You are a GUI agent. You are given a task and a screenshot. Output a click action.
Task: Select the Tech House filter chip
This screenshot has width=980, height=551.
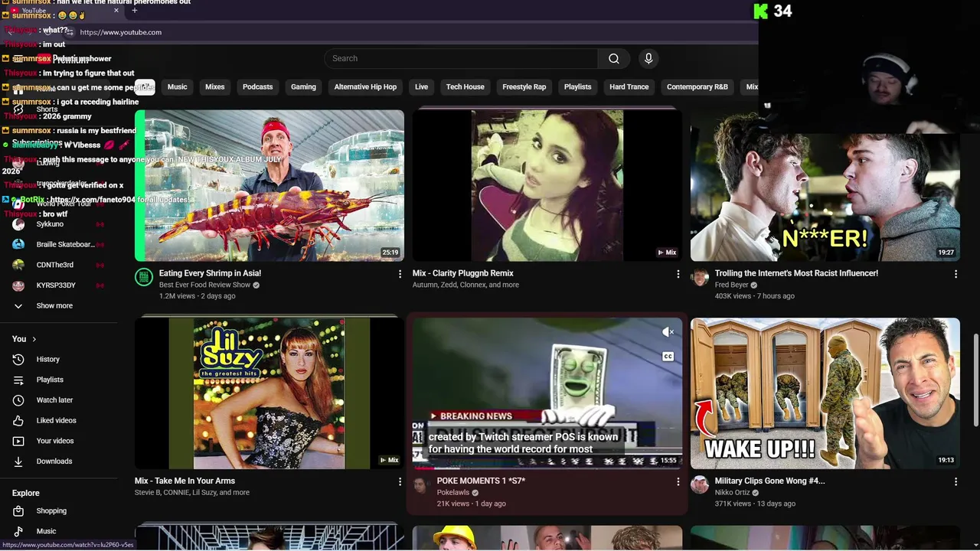(465, 86)
